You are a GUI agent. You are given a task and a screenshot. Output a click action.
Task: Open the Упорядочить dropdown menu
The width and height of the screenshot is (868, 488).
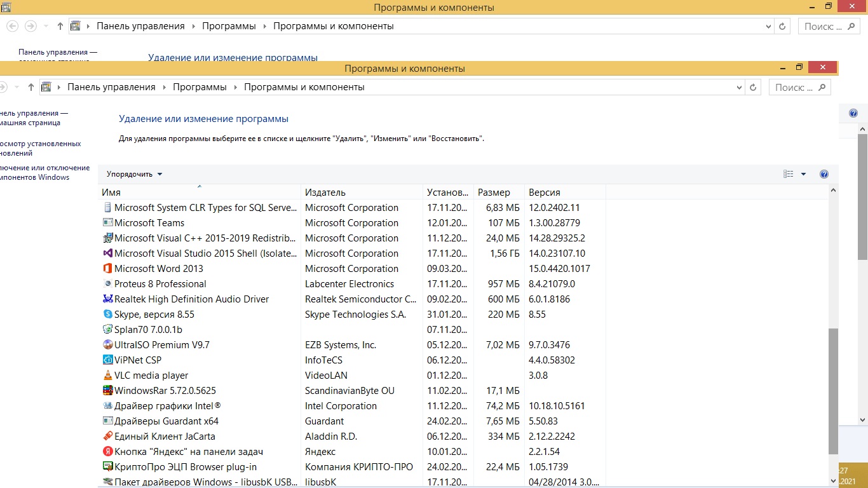[x=135, y=174]
